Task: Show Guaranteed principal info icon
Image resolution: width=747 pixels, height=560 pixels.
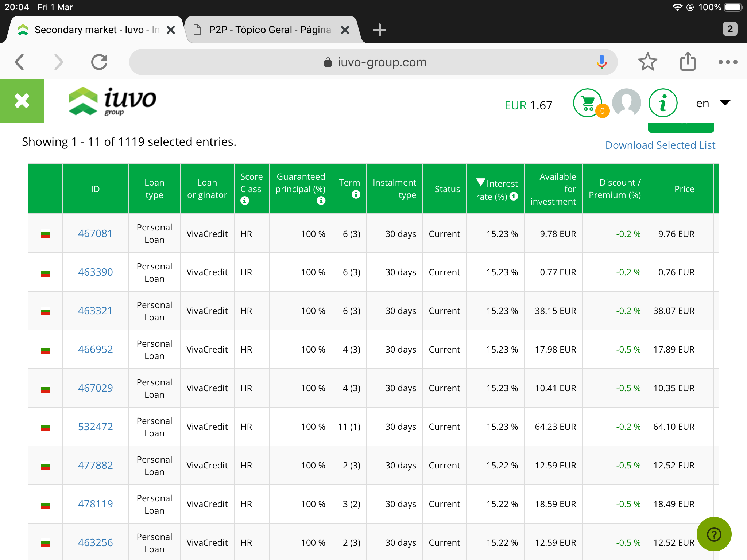Action: (x=321, y=201)
